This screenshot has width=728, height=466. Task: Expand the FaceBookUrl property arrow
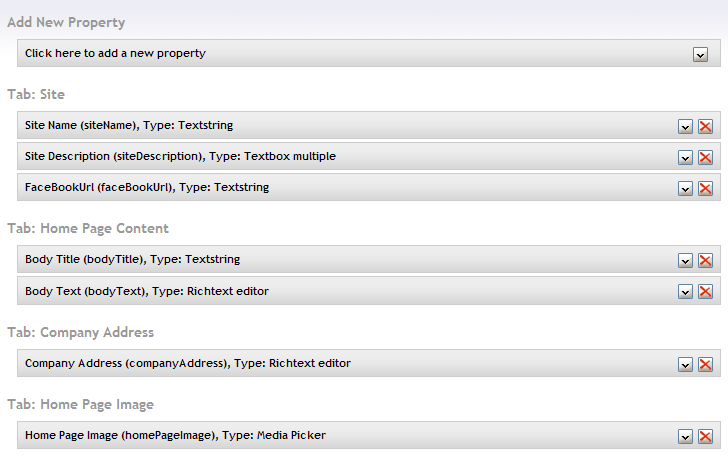685,188
